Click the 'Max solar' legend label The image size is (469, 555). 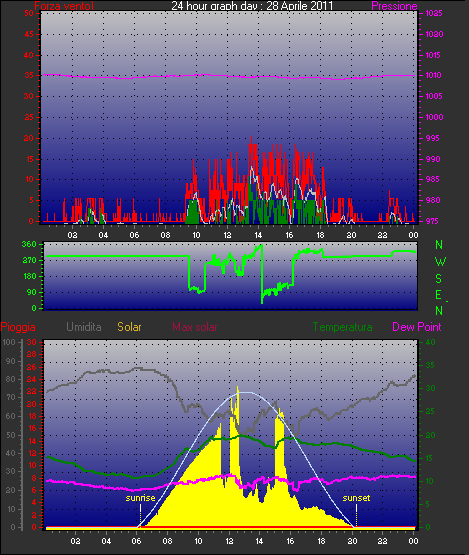point(195,327)
